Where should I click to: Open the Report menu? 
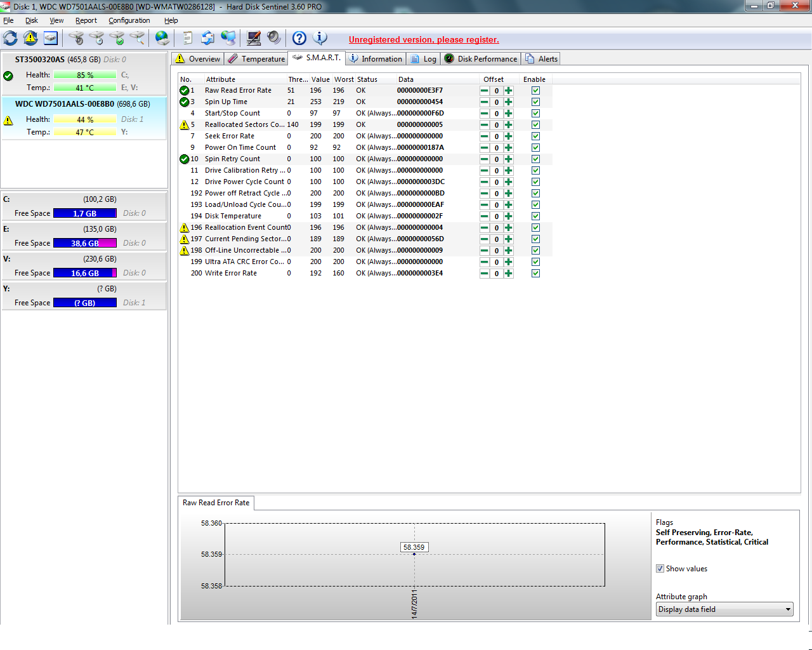pos(86,20)
